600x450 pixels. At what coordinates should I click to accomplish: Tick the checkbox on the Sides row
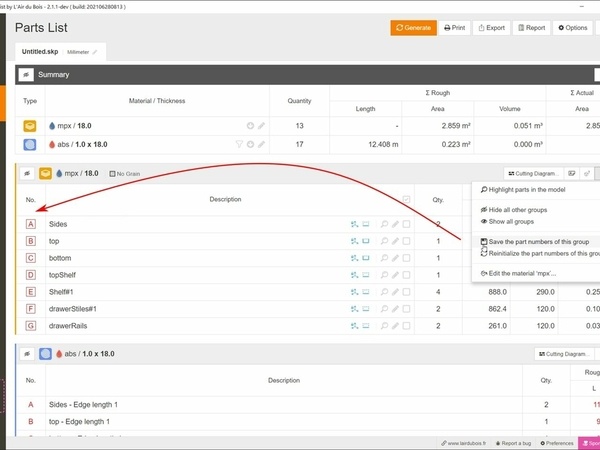click(406, 224)
